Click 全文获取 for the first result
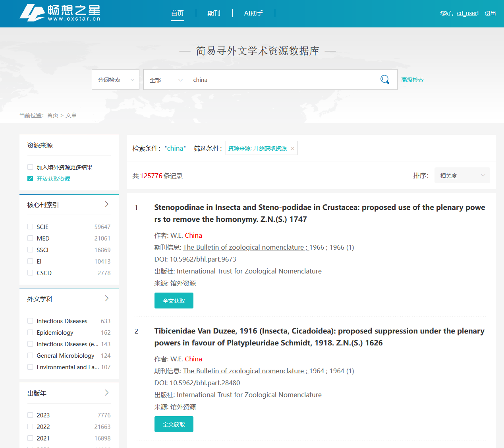 tap(174, 301)
